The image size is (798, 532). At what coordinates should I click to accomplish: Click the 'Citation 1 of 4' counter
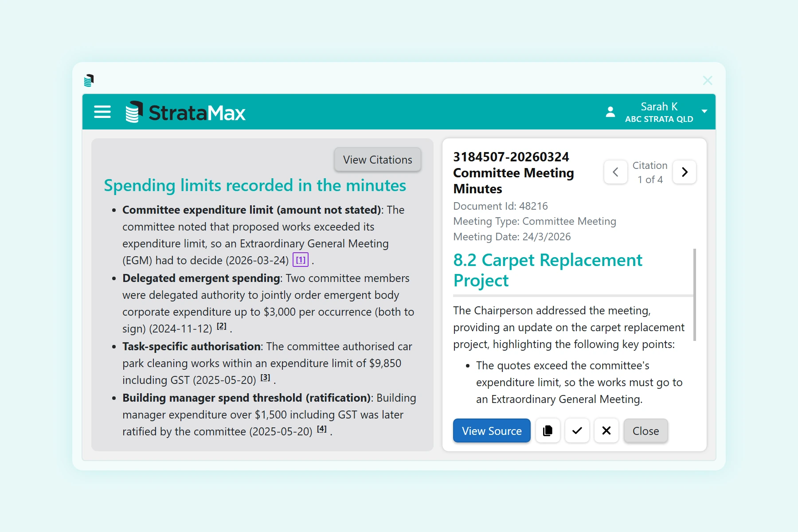[x=650, y=172]
